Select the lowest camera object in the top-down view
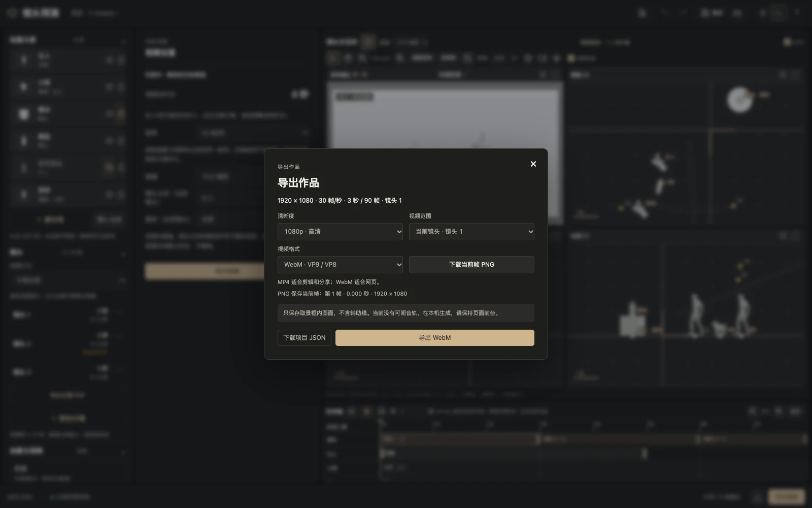Viewport: 812px width, 508px height. (x=639, y=209)
